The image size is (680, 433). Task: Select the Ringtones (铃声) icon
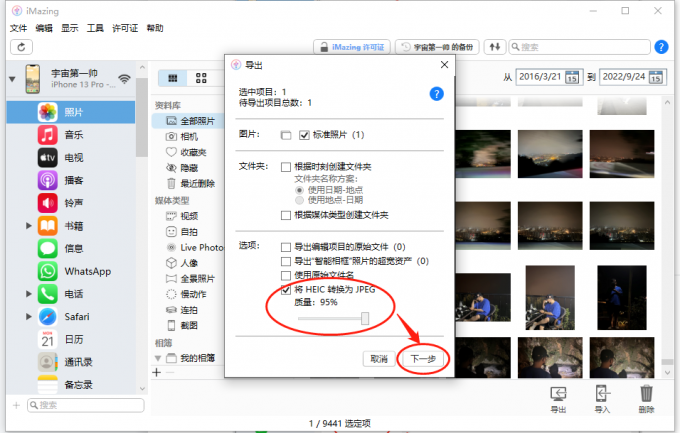point(48,203)
